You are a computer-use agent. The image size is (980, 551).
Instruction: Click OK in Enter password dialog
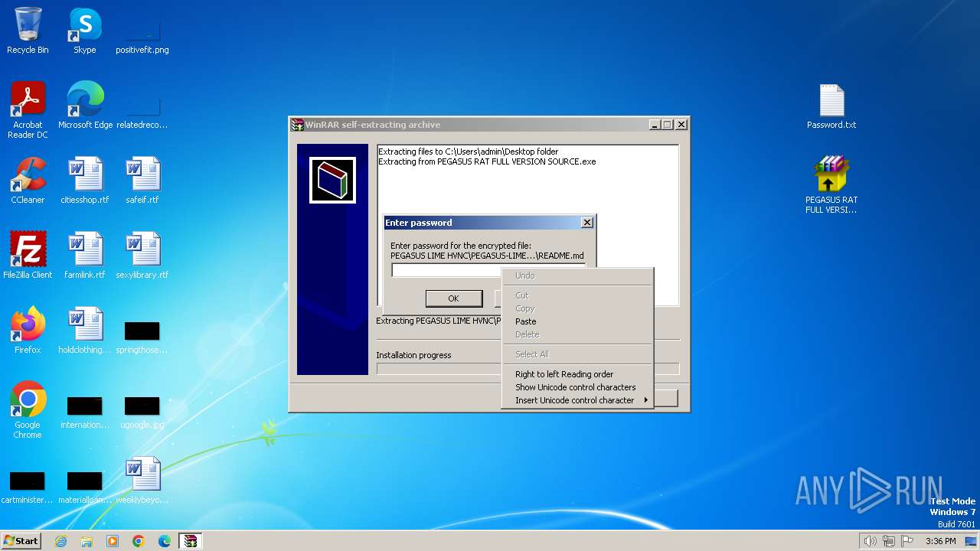click(x=453, y=298)
